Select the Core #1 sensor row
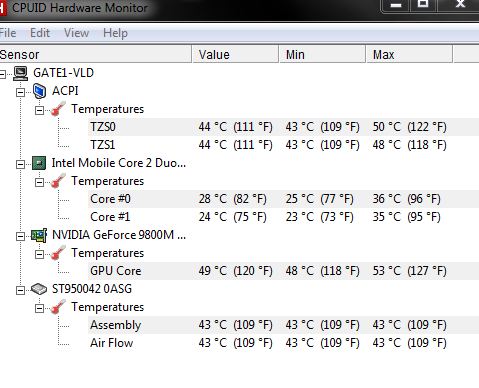 point(283,217)
